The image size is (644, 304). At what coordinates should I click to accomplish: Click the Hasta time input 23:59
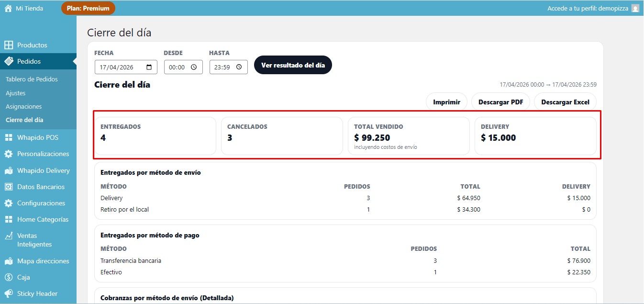coord(228,67)
